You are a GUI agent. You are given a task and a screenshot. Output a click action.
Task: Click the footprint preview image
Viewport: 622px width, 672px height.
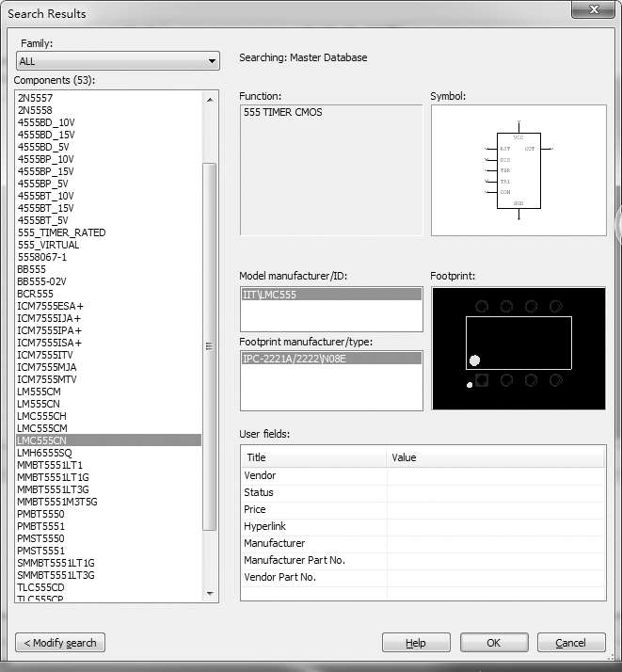(x=518, y=348)
